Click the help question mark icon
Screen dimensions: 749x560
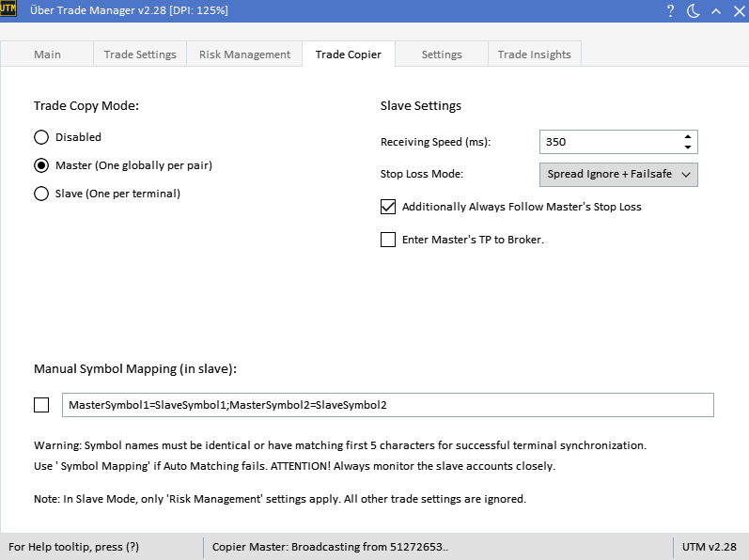coord(670,11)
